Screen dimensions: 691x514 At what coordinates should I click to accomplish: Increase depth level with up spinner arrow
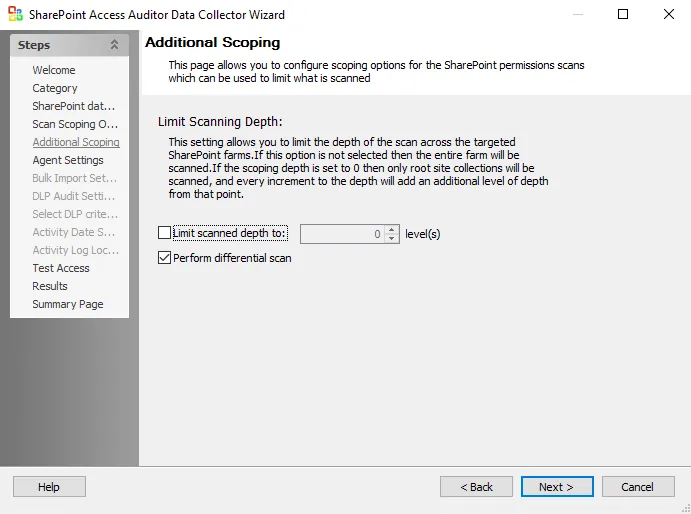[391, 230]
